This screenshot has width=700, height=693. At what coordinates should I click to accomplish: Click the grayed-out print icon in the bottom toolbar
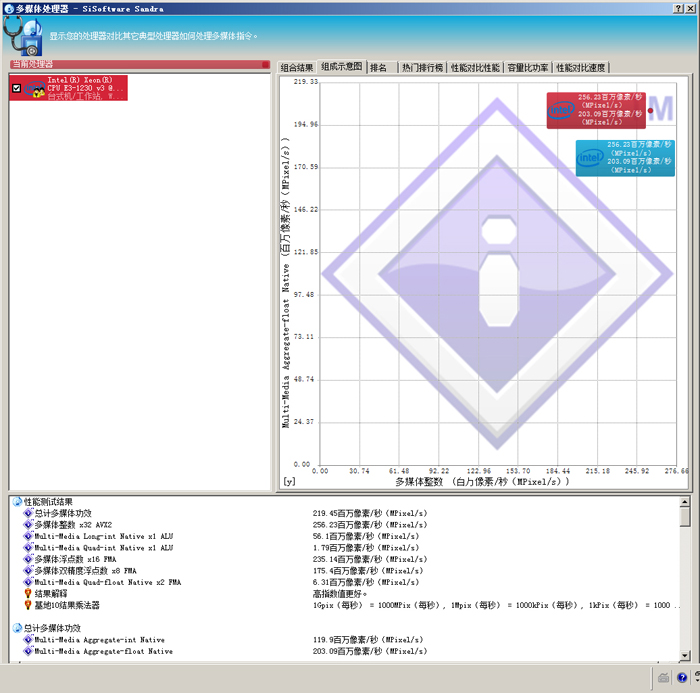663,677
